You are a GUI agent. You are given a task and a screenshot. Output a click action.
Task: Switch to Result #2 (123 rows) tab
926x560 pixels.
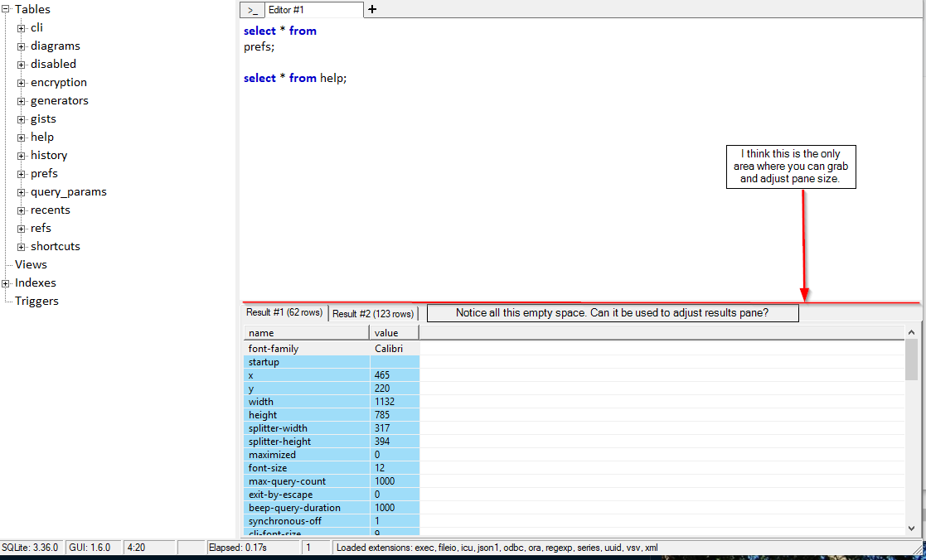[373, 312]
